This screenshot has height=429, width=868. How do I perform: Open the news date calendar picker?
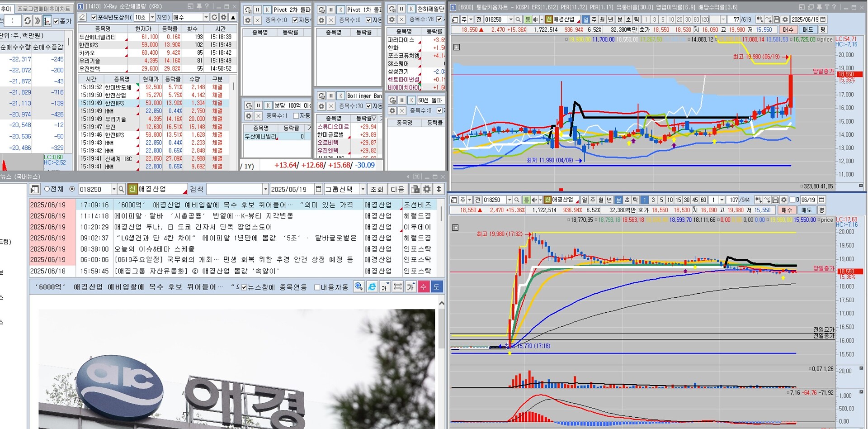(319, 189)
